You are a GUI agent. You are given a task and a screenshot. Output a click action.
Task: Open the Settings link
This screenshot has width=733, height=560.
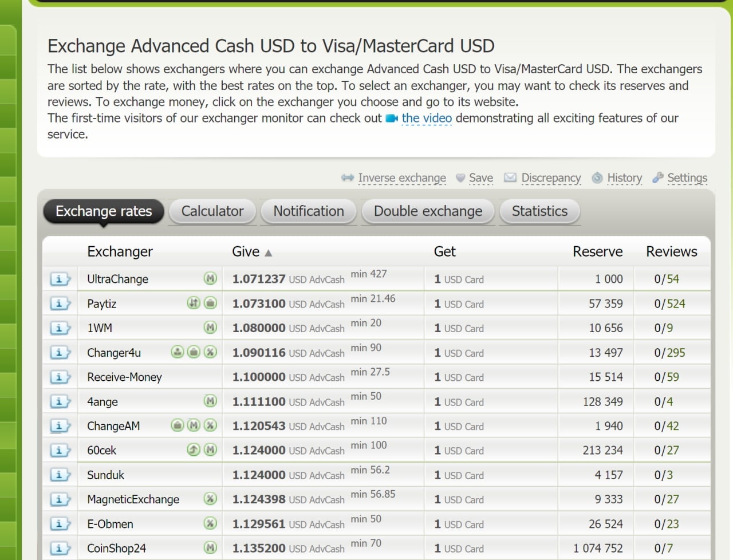pos(687,178)
